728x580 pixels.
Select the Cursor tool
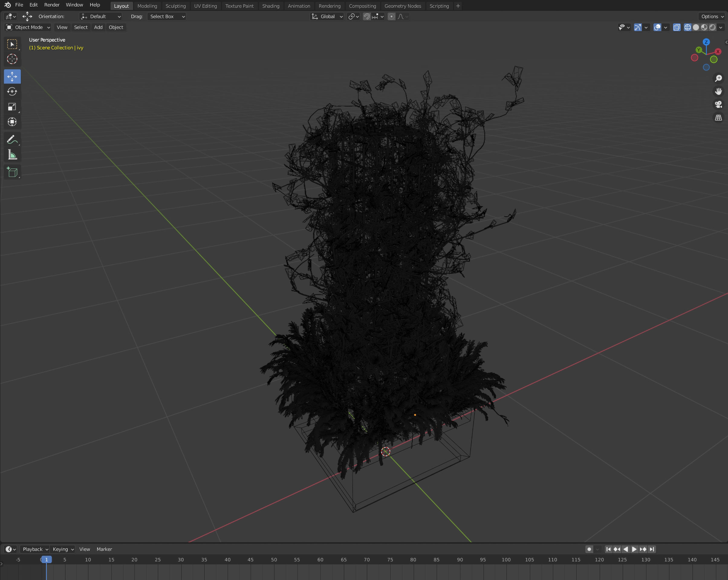(12, 59)
